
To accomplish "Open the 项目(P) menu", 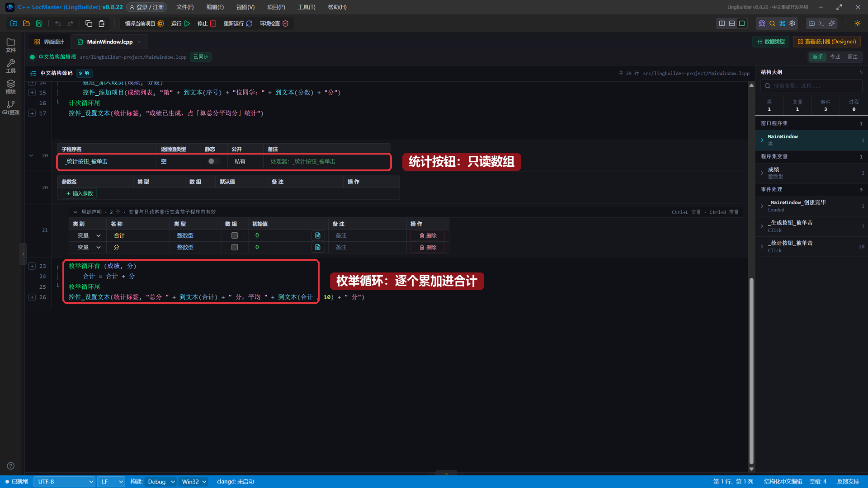I will pos(276,7).
